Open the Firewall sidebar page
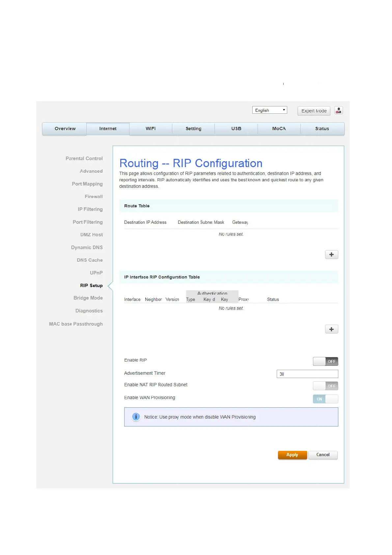 [x=94, y=197]
